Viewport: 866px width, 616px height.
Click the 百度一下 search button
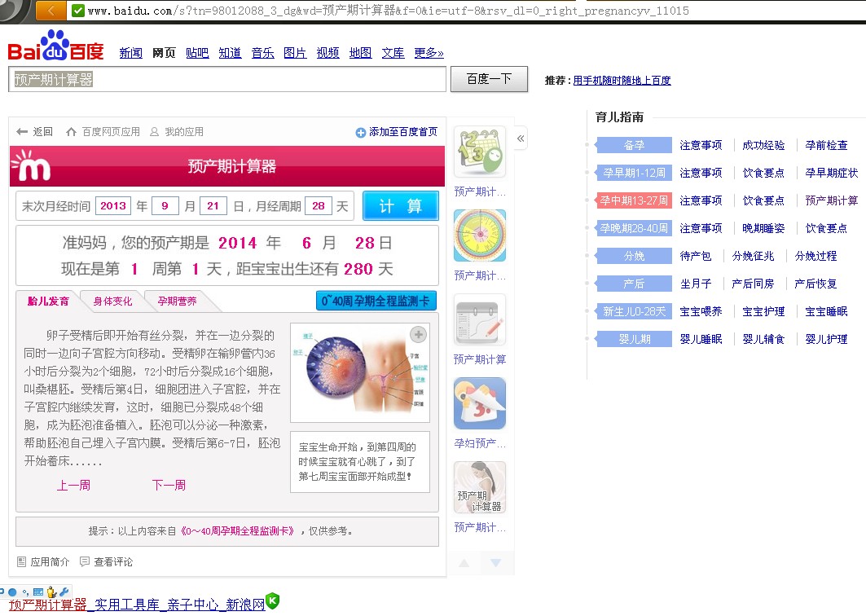pos(490,79)
